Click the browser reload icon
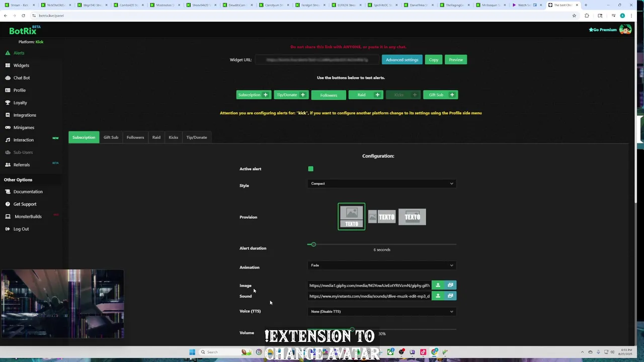Image resolution: width=644 pixels, height=362 pixels. pos(23,16)
